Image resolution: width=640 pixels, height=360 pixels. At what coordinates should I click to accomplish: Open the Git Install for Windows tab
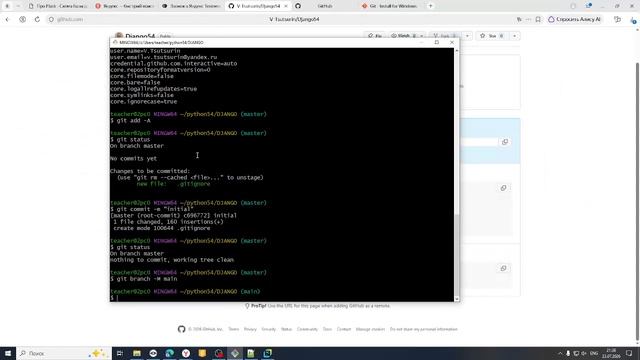pos(390,6)
